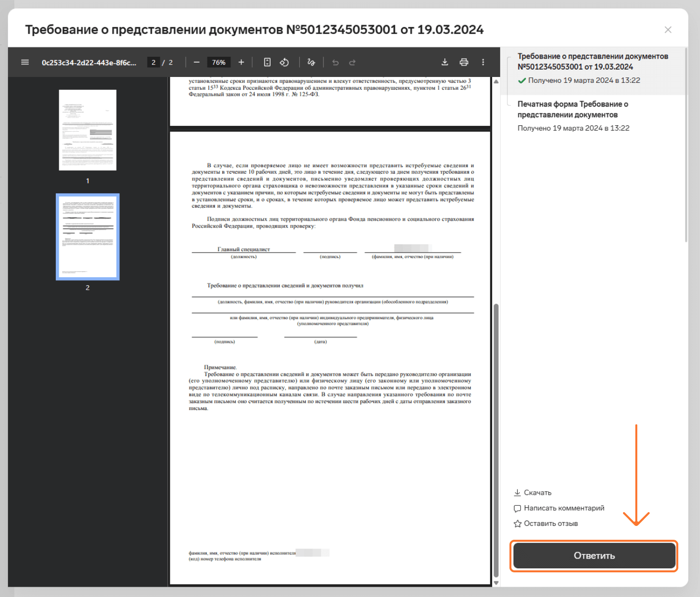Click the download arrow icon beside Скачать
Image resolution: width=700 pixels, height=597 pixels.
point(517,492)
